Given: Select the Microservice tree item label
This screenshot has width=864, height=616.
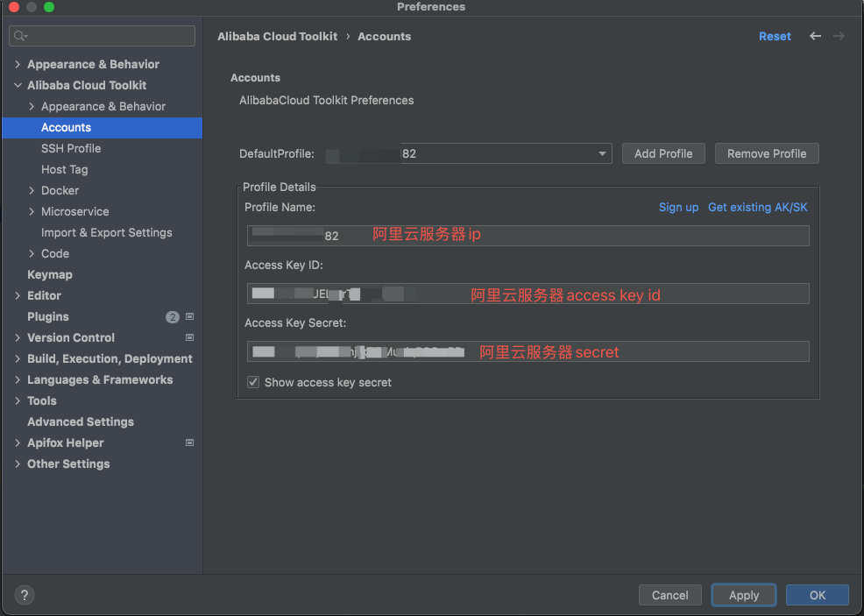Looking at the screenshot, I should coord(75,211).
